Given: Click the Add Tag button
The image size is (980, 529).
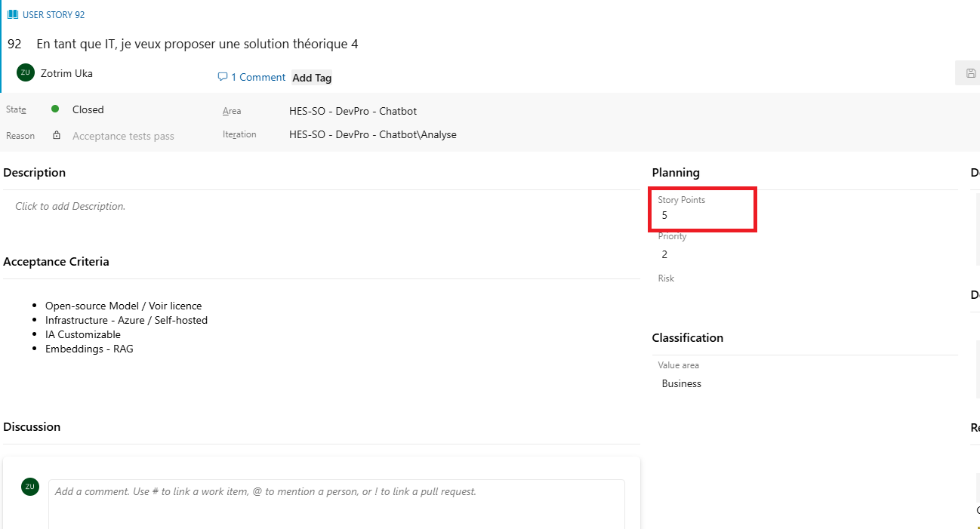Looking at the screenshot, I should coord(312,78).
